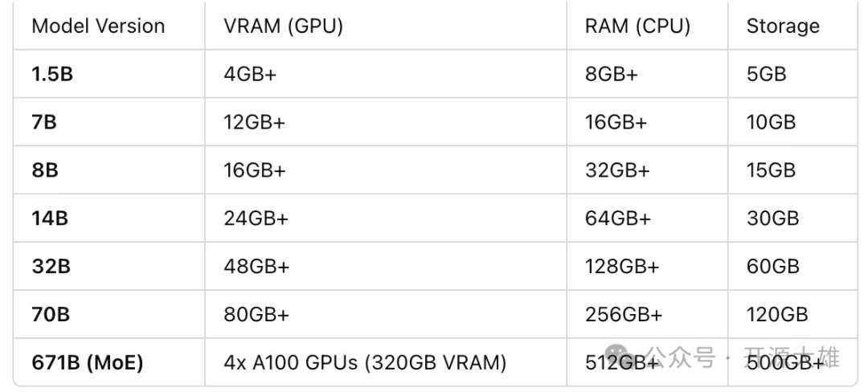Click the 4x A100 GPUs VRAM cell

[365, 362]
